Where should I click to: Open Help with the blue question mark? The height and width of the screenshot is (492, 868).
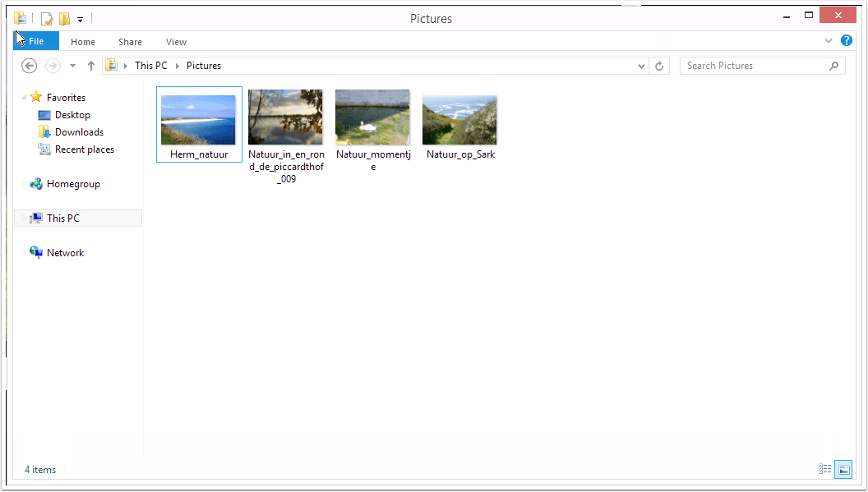[x=847, y=41]
